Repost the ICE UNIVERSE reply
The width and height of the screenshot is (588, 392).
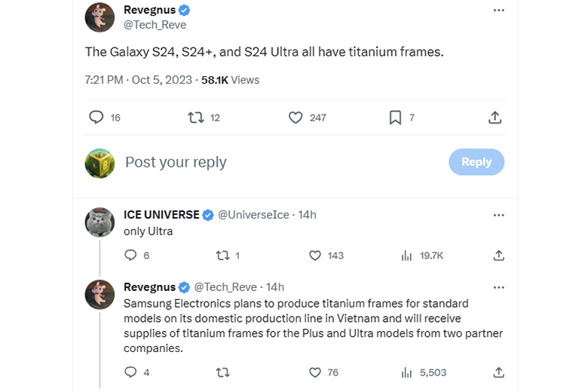(x=222, y=256)
